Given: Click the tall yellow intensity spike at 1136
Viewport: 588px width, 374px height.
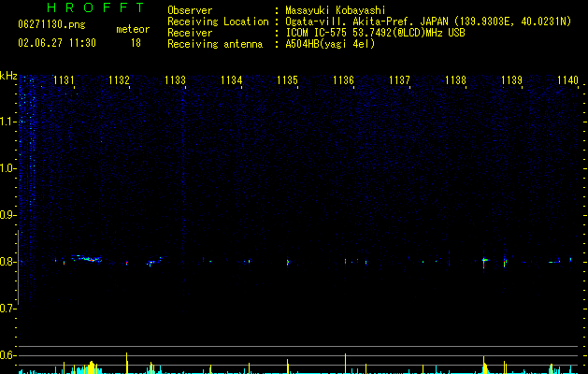Looking at the screenshot, I should pyautogui.click(x=345, y=364).
